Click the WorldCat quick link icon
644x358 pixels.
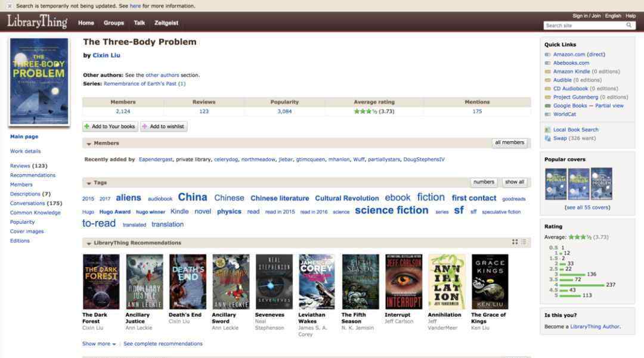[x=547, y=114]
